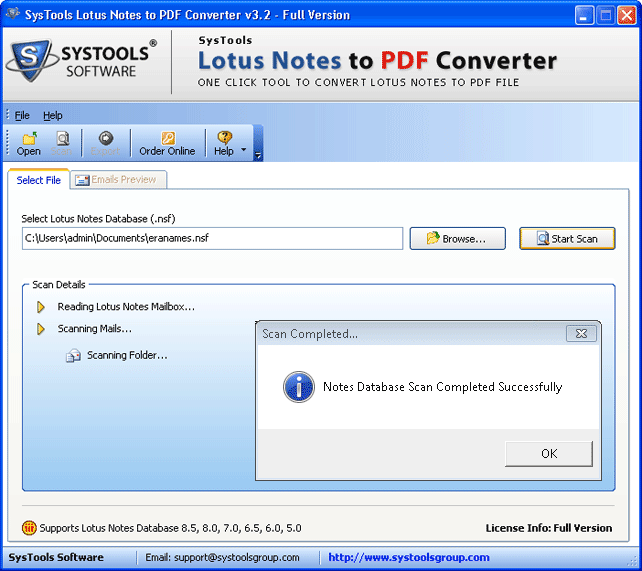
Task: Click the 'Notes Database Scan Completed Successfully' message
Action: tap(442, 387)
